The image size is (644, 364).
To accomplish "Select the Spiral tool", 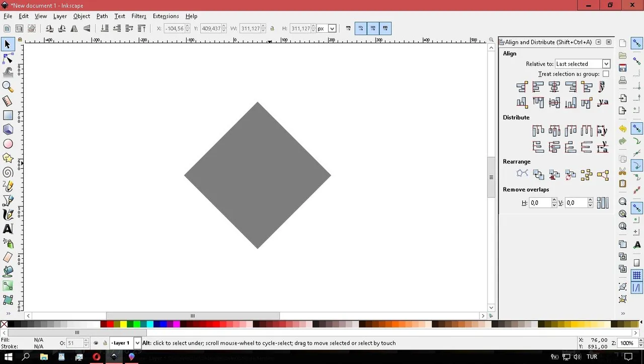I will (x=8, y=172).
